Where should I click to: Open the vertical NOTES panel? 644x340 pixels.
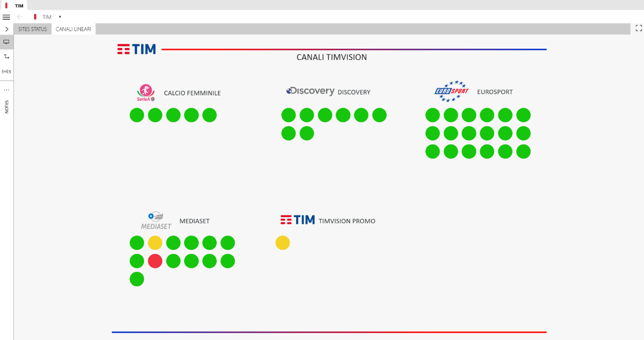pyautogui.click(x=7, y=106)
